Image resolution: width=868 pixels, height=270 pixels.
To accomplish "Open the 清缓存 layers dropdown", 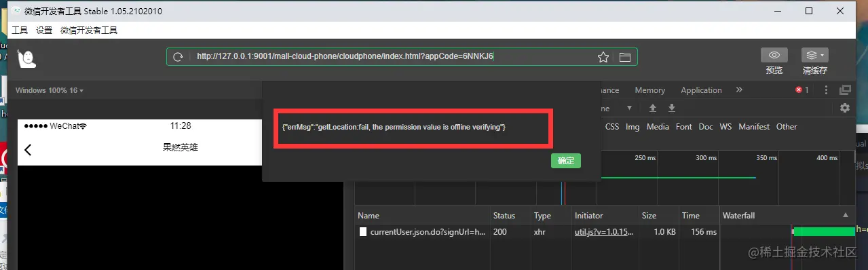I will tap(814, 55).
